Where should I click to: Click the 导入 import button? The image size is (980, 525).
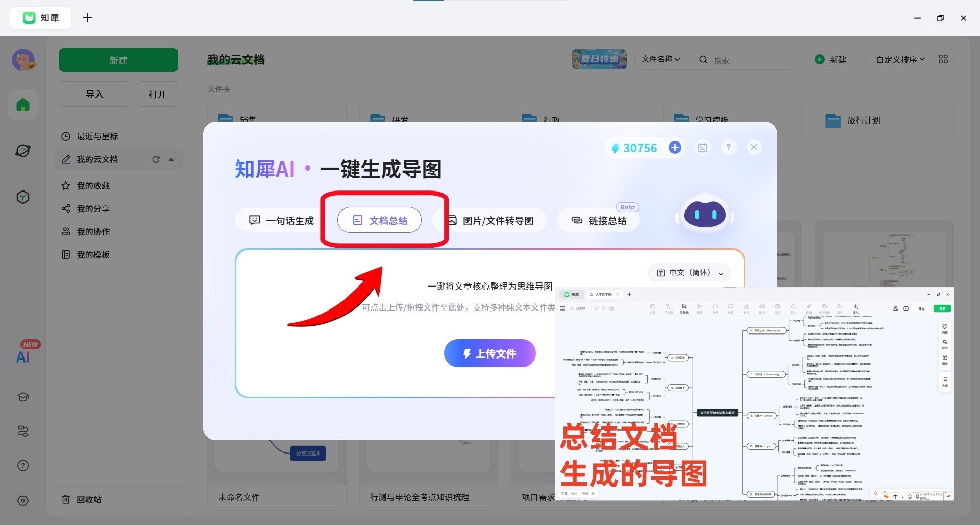(94, 94)
